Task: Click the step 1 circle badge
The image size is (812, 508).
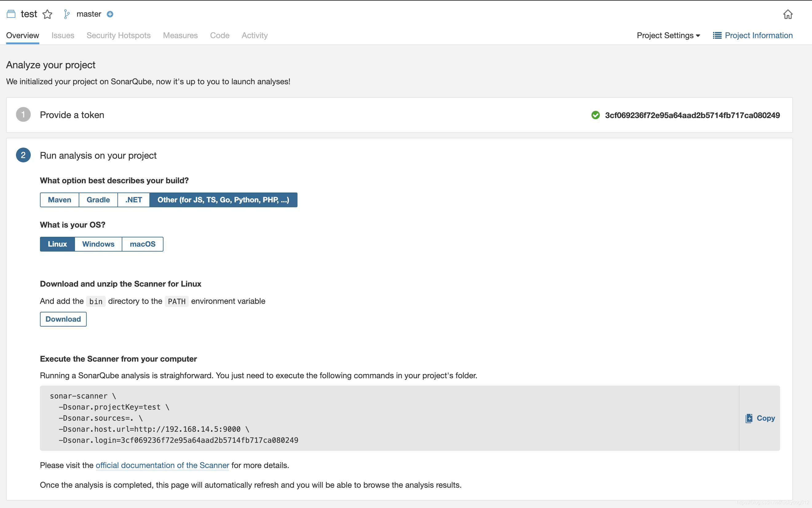Action: point(23,115)
